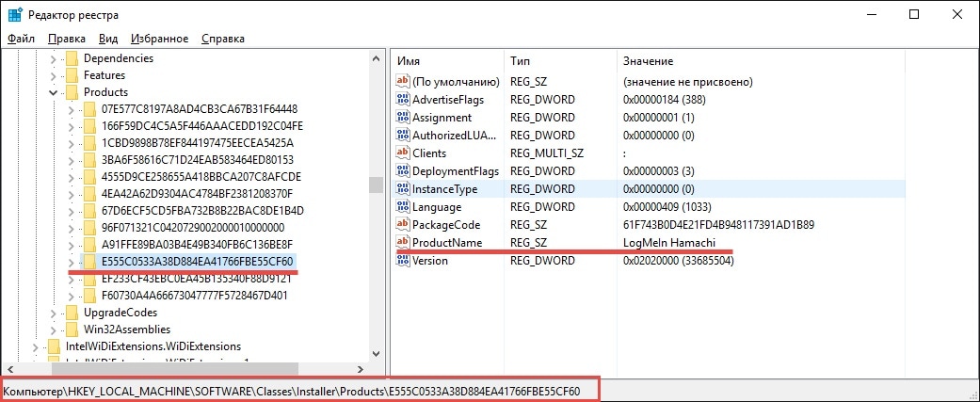Click the string icon of Clients value
The height and width of the screenshot is (402, 980).
coord(403,153)
